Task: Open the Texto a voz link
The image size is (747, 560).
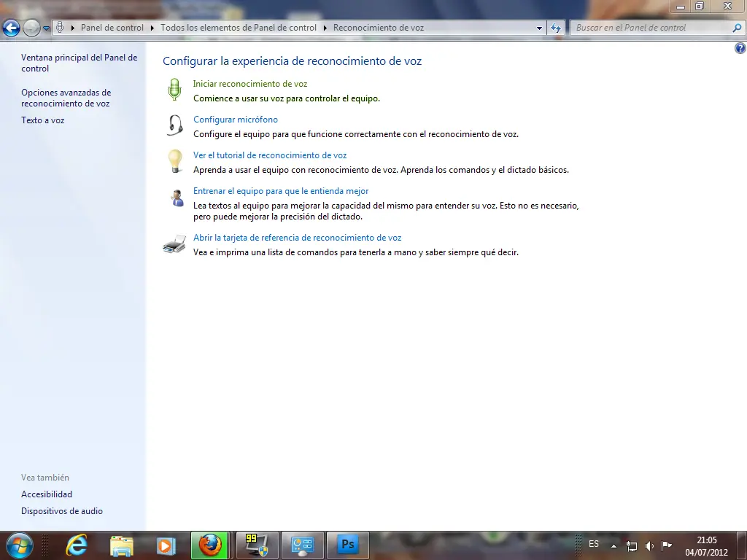Action: [43, 120]
